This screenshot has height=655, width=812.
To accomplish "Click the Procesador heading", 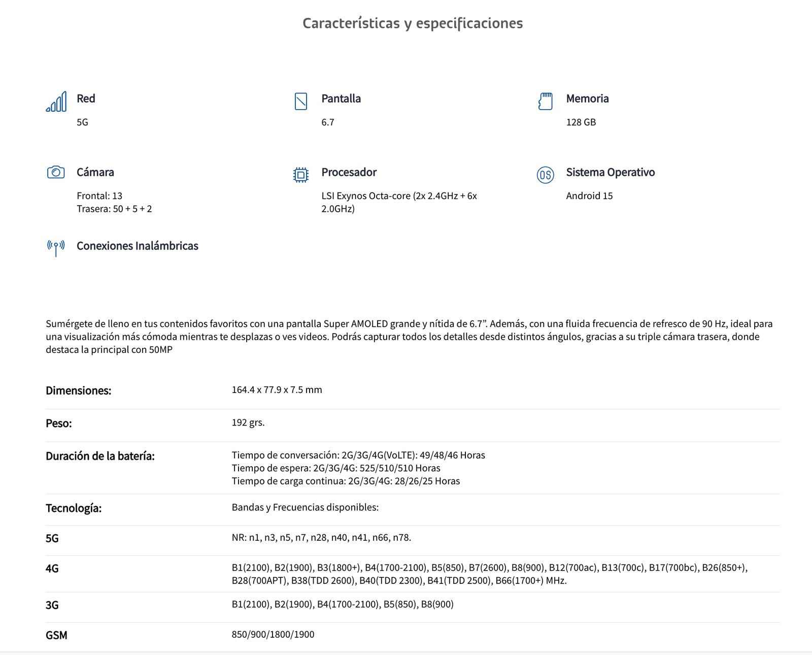I will pyautogui.click(x=349, y=172).
